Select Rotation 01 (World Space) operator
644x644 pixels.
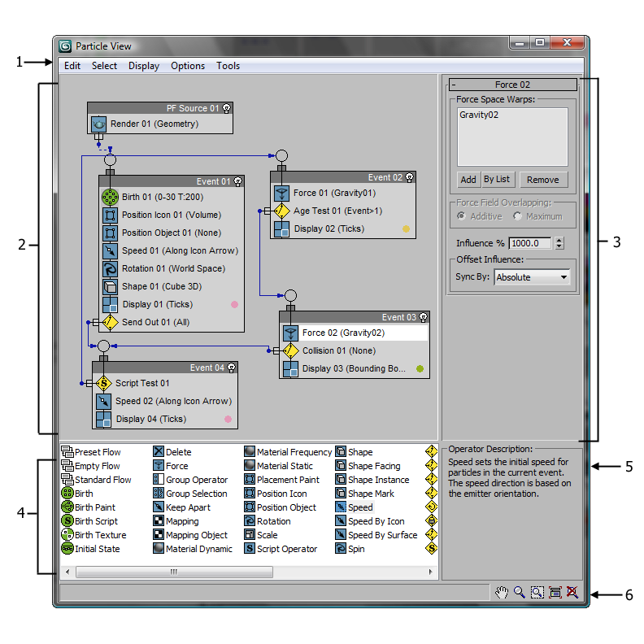tap(172, 268)
